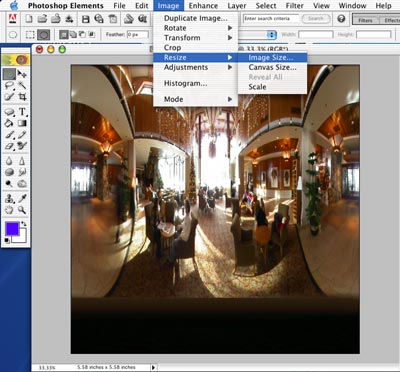Choose New Selection mode button
400x372 pixels.
(63, 34)
